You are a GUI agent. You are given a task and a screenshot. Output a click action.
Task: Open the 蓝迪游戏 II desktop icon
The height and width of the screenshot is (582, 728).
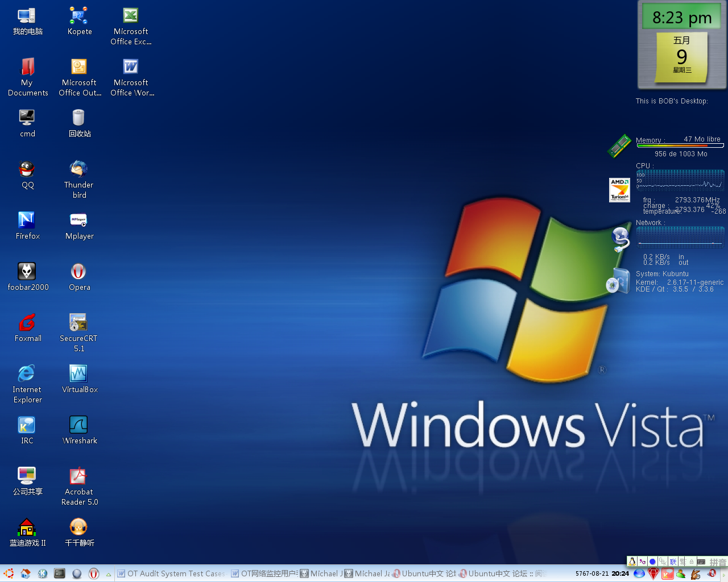point(27,533)
